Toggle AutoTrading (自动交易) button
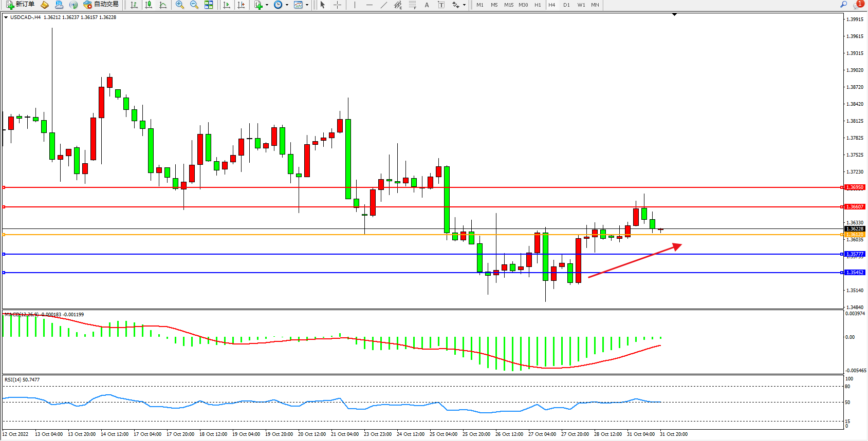868x441 pixels. pyautogui.click(x=101, y=5)
